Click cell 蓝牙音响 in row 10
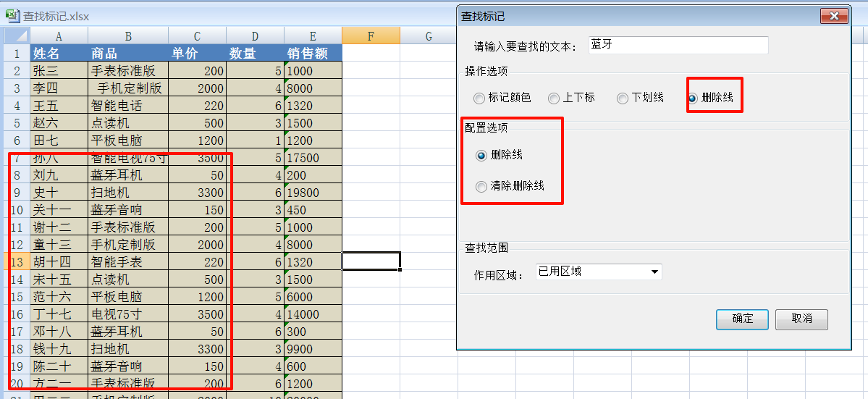Image resolution: width=868 pixels, height=399 pixels. point(128,210)
